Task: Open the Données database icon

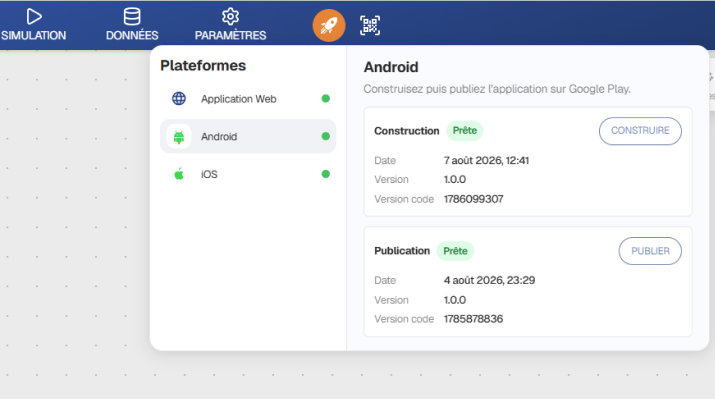Action: point(132,16)
